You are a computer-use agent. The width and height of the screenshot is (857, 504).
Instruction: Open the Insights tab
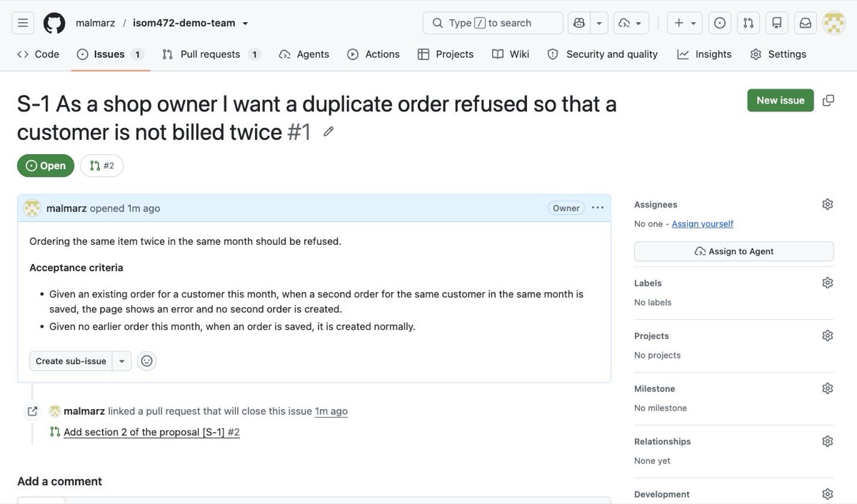click(x=704, y=54)
